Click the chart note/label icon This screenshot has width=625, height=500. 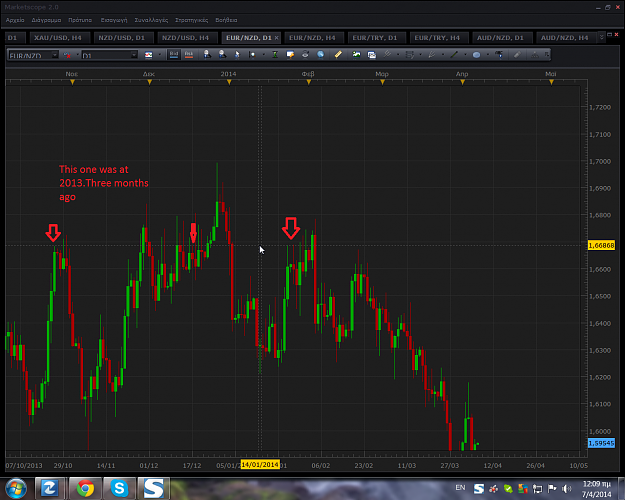[290, 54]
